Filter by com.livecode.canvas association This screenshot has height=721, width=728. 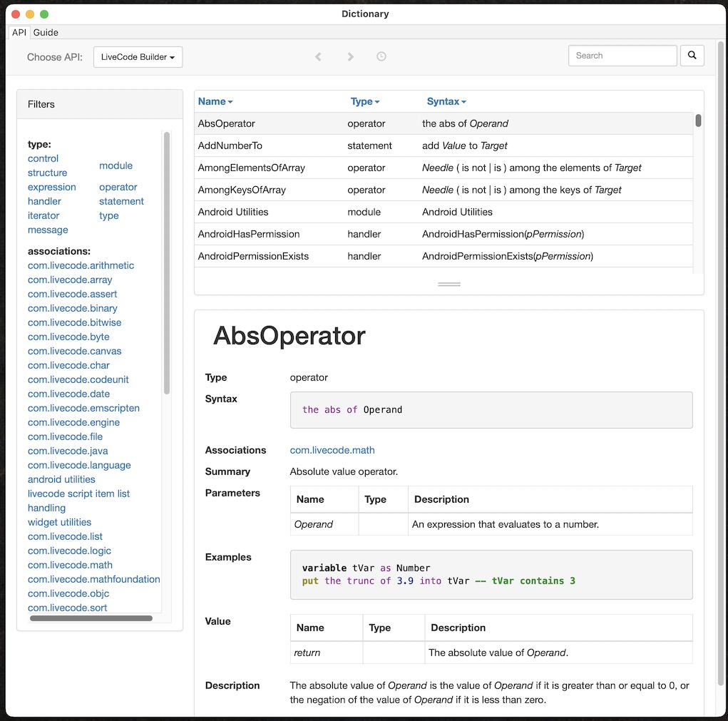coord(74,351)
